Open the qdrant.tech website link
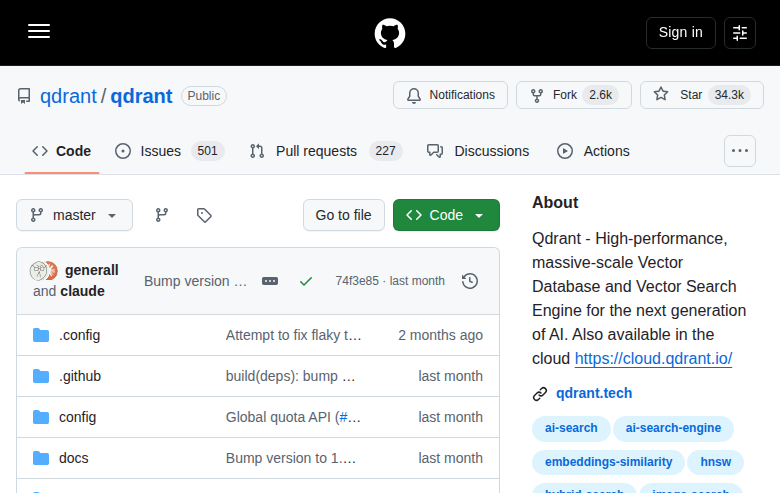Screen dimensions: 780x493 594,394
